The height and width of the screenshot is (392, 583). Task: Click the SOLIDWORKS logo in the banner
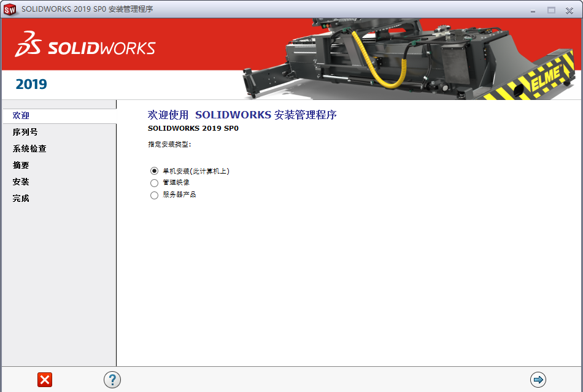85,44
